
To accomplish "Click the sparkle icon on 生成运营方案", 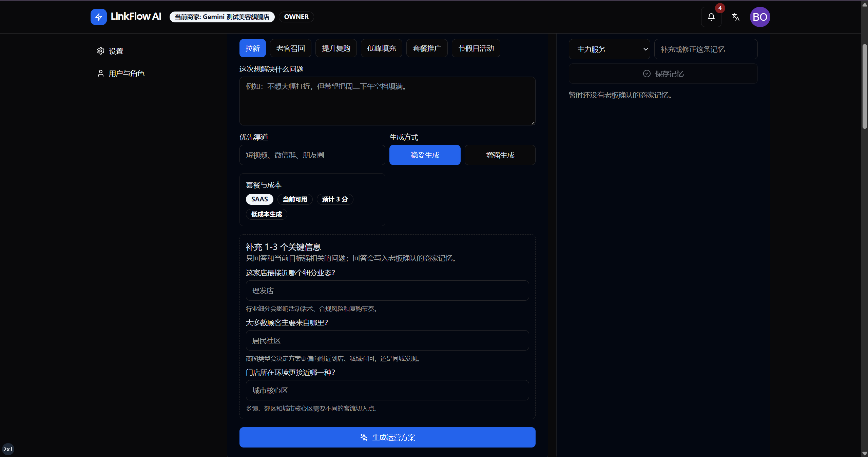I will point(364,437).
